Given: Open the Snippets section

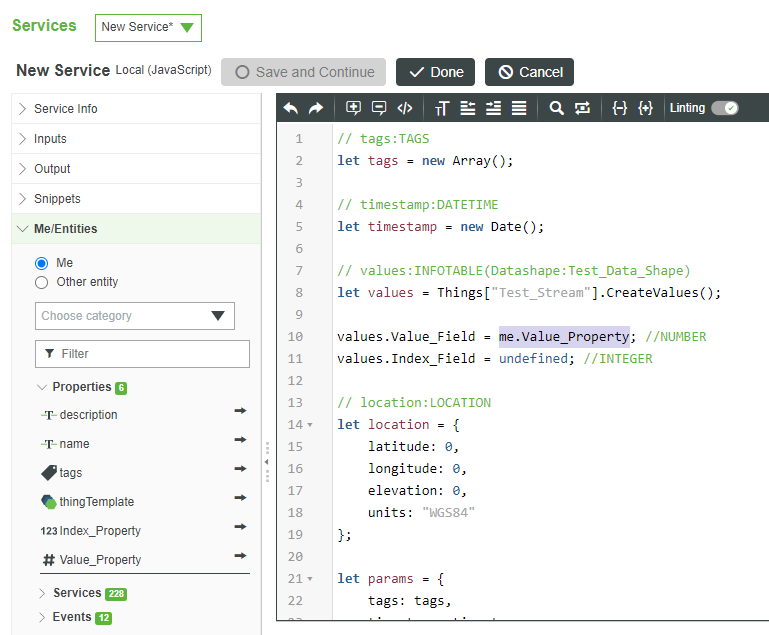Looking at the screenshot, I should [x=57, y=199].
